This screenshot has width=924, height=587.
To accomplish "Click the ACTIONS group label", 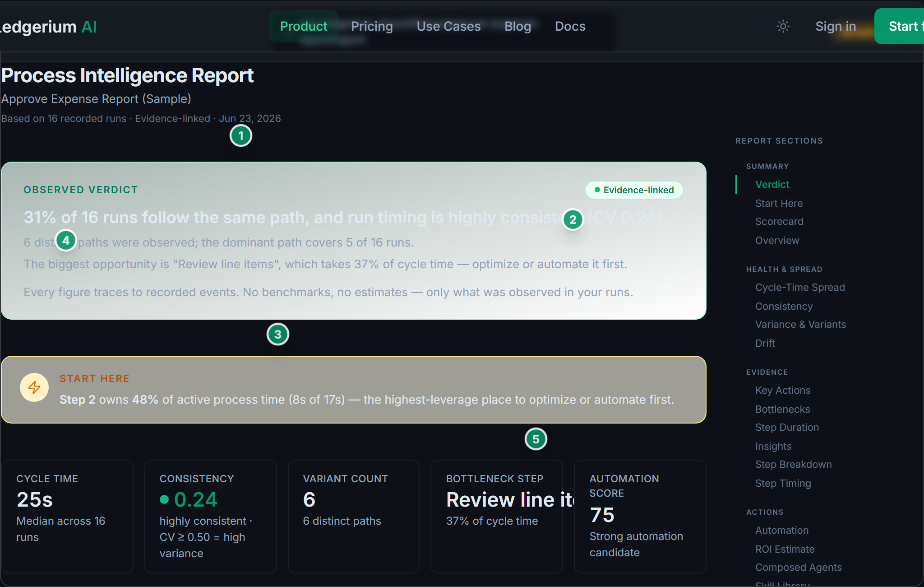I will click(765, 512).
